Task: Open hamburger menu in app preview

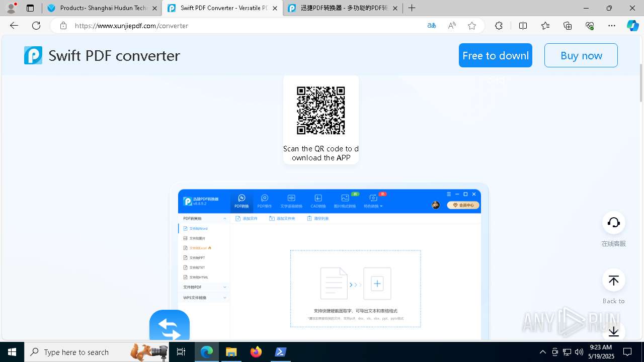Action: tap(449, 194)
